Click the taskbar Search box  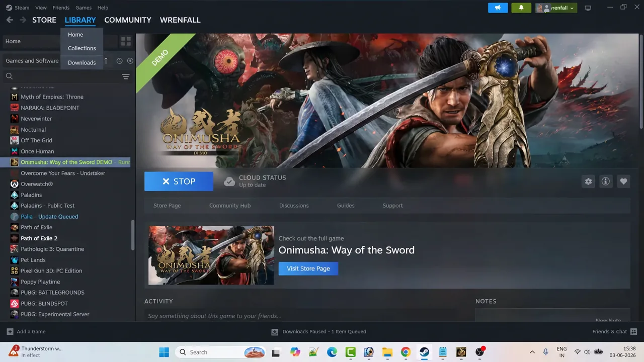click(x=221, y=352)
